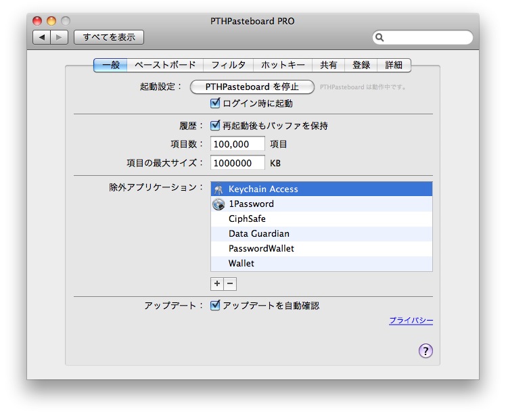
Task: Click the forward navigation arrow
Action: tap(60, 37)
